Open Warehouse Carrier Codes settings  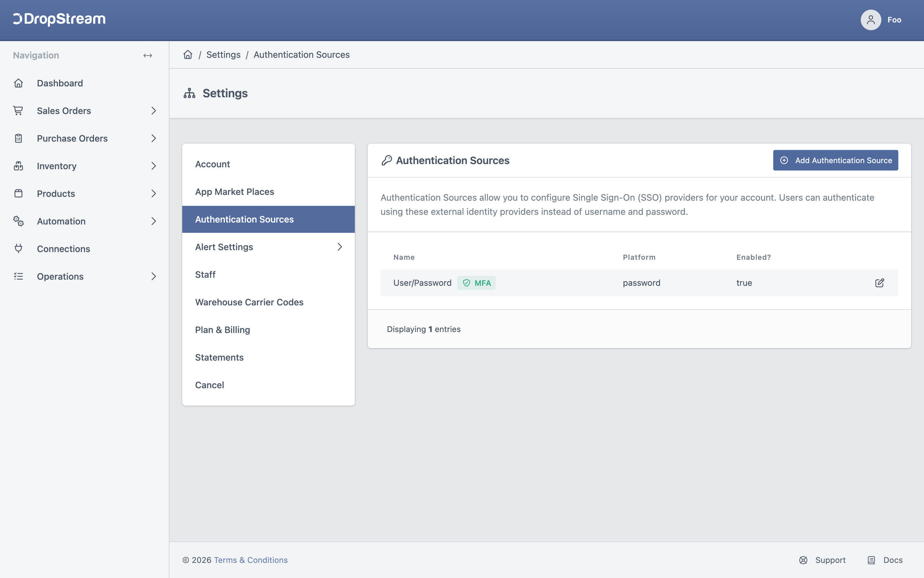tap(269, 302)
